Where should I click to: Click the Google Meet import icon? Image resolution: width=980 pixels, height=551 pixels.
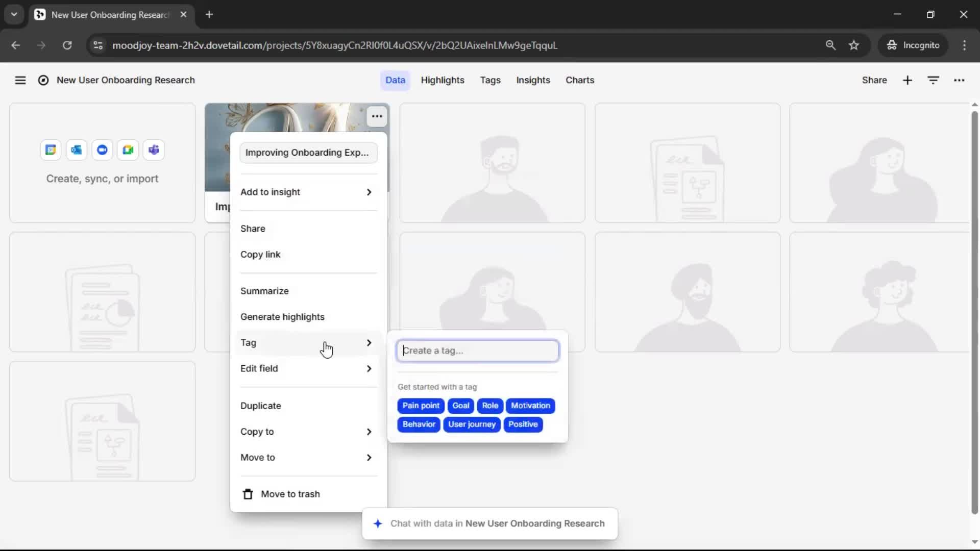(128, 150)
